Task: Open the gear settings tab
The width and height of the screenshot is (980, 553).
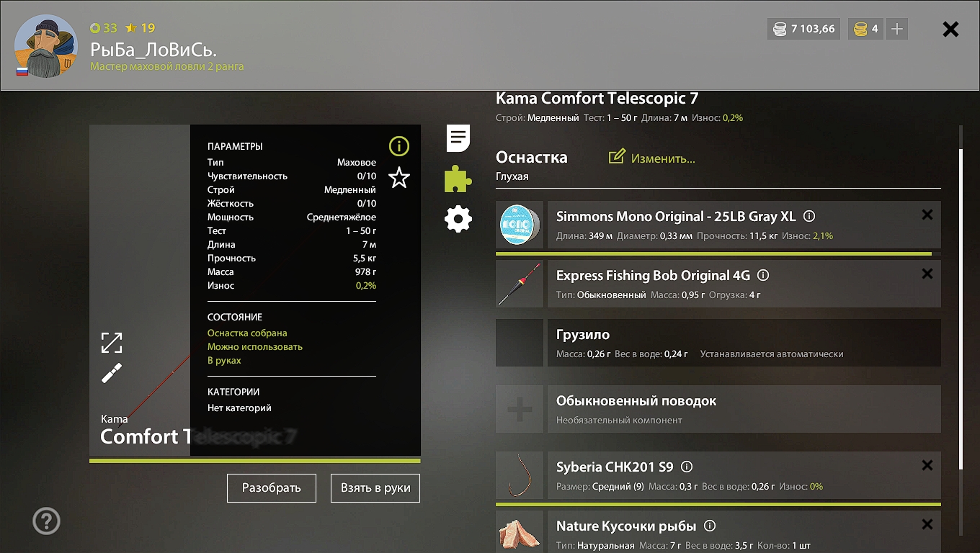Action: pos(458,219)
